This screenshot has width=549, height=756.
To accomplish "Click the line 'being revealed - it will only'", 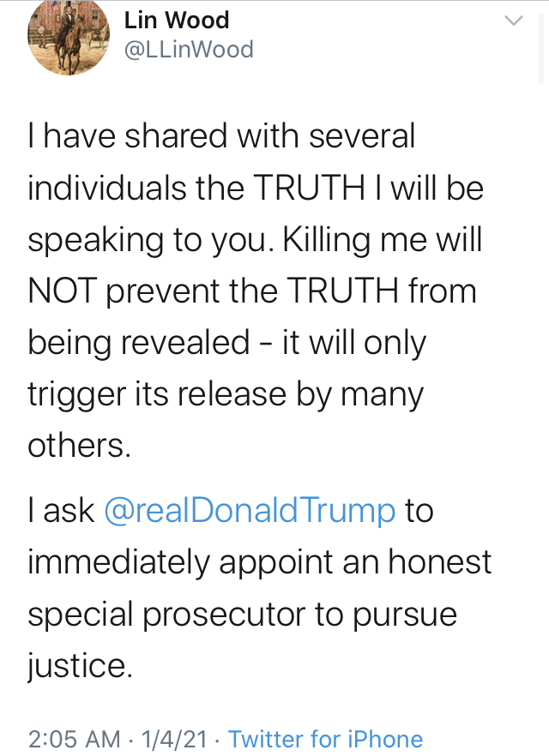I will point(226,343).
